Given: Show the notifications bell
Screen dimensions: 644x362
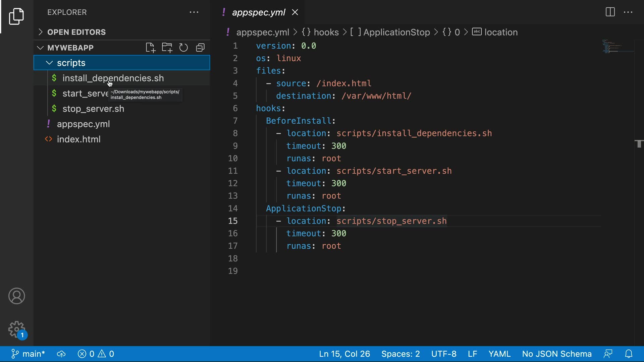Looking at the screenshot, I should [629, 354].
